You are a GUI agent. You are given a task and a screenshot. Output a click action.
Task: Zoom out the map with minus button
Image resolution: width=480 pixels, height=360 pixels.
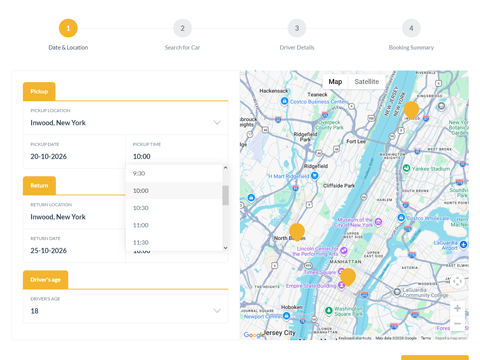457,323
